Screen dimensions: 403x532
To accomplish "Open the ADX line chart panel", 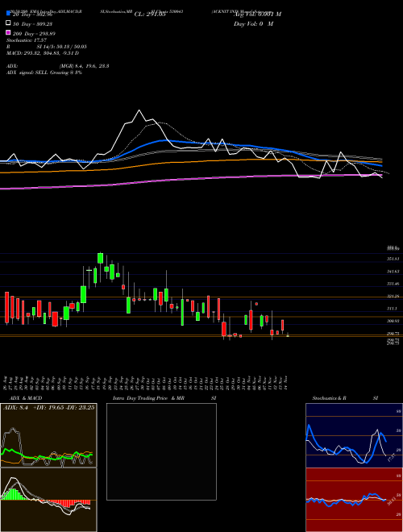I will coord(48,435).
